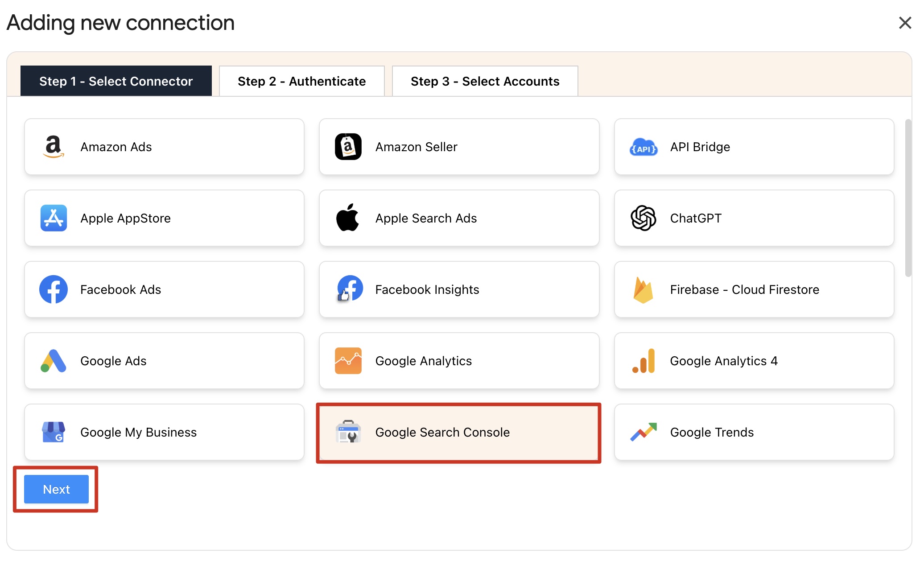Select the Google Search Console label
Viewport: 924px width, 561px height.
coord(443,433)
